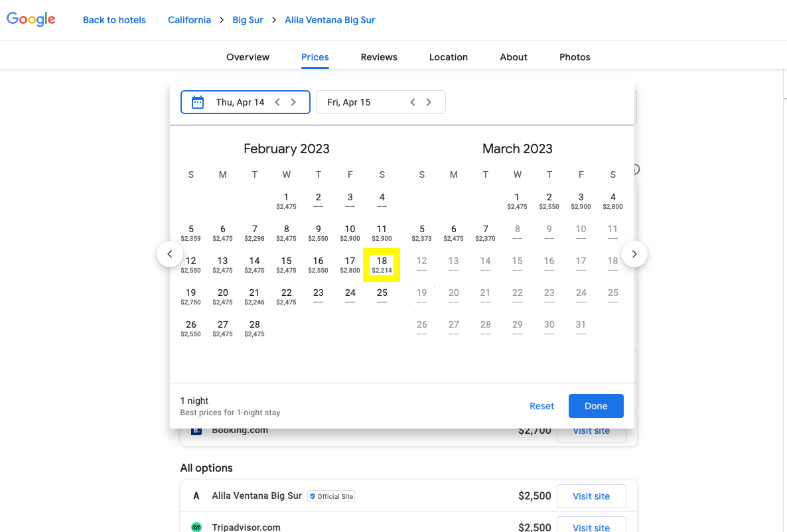Open the Overview tab
Viewport: 787px width, 532px height.
(248, 57)
